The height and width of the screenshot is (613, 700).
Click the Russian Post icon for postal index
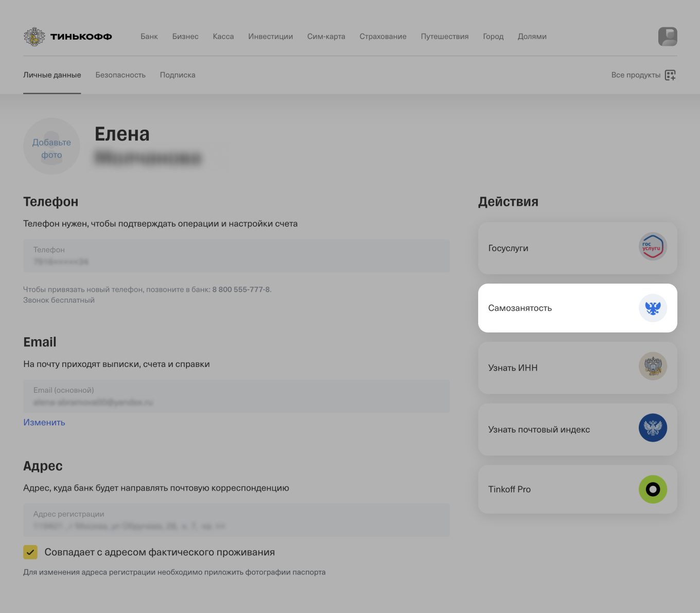click(653, 428)
